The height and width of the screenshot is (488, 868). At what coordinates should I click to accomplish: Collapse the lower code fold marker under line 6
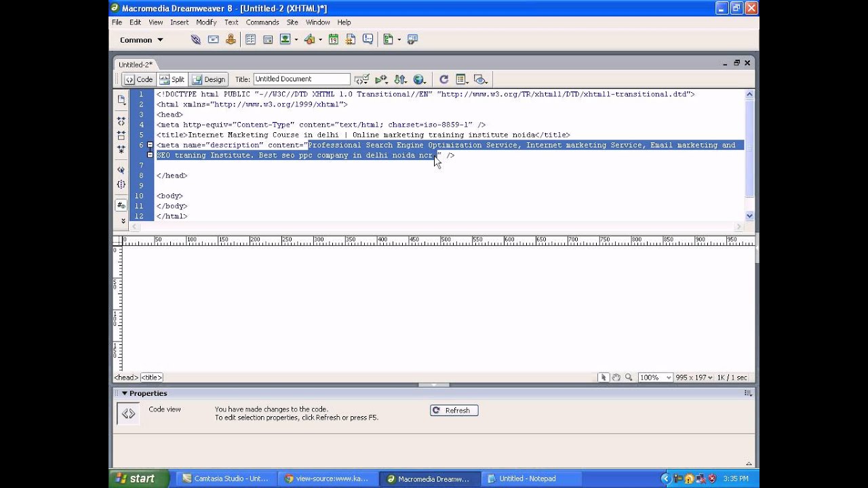(150, 155)
